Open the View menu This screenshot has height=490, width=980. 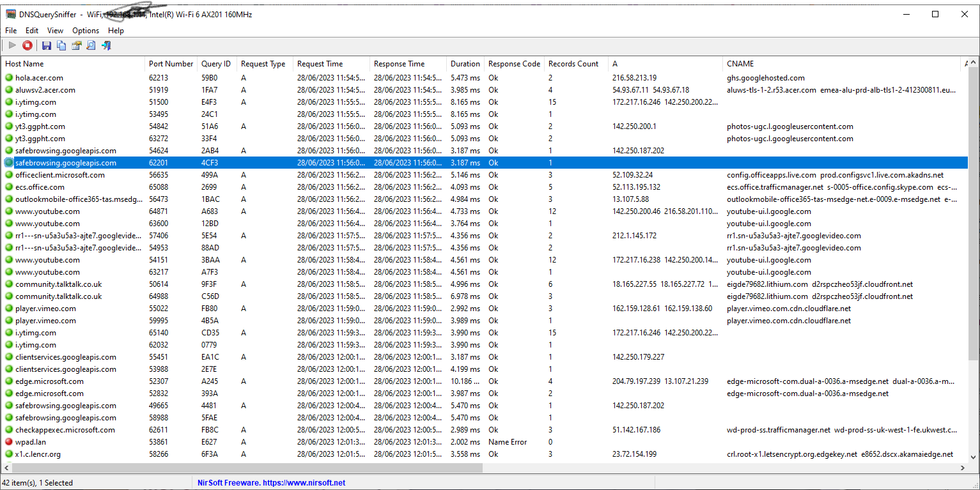[55, 31]
